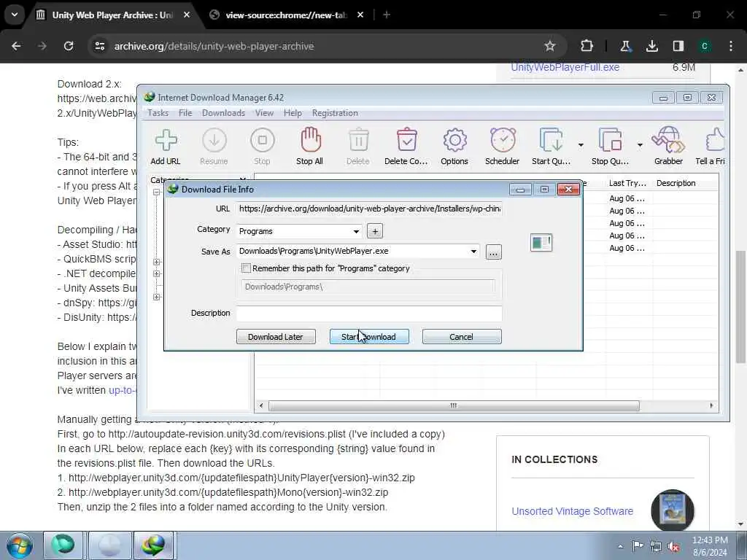Toggle the Chrome side panel icon
The height and width of the screenshot is (560, 747).
coord(678,46)
